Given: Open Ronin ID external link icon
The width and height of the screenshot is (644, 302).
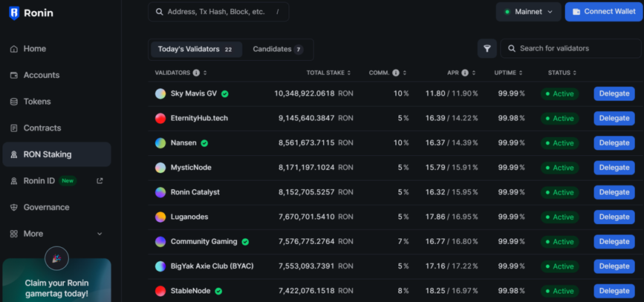Looking at the screenshot, I should [100, 180].
